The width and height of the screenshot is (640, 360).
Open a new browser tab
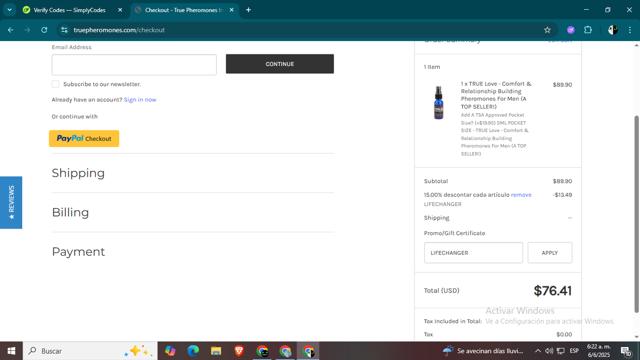tap(248, 10)
